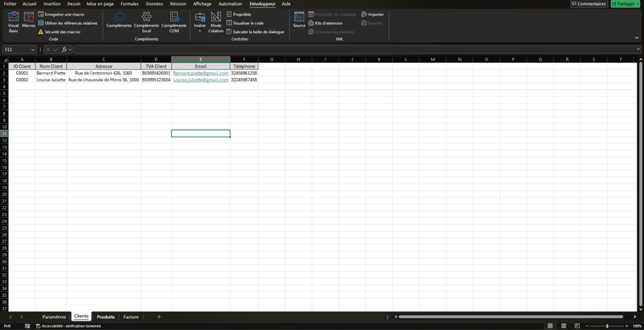644x330 pixels.
Task: Open Accessibilité status bar check
Action: click(x=68, y=326)
